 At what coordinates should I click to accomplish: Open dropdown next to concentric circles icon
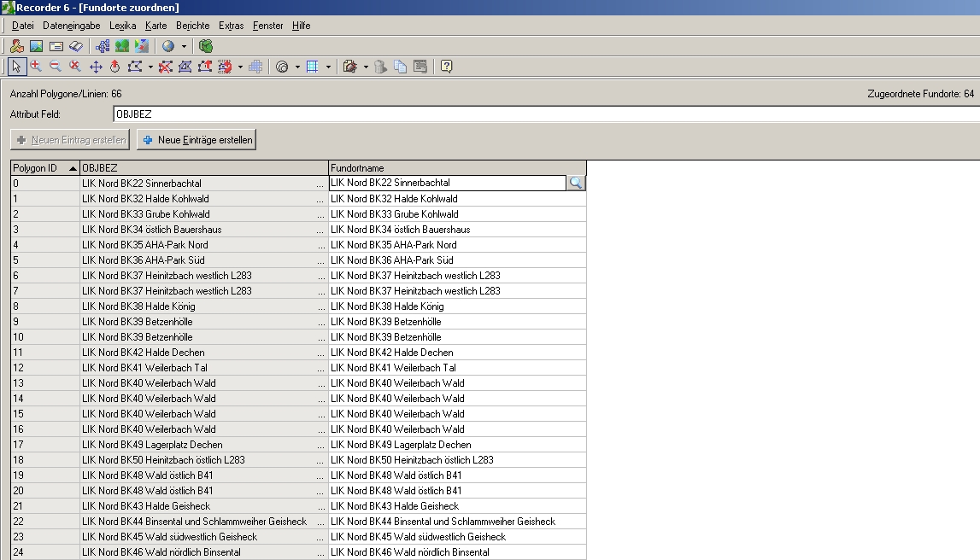297,67
